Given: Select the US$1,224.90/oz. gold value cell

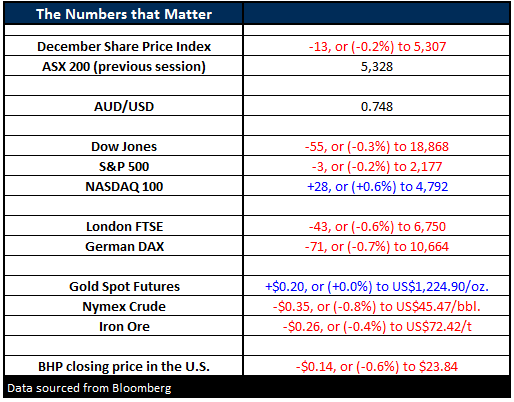Looking at the screenshot, I should [377, 286].
